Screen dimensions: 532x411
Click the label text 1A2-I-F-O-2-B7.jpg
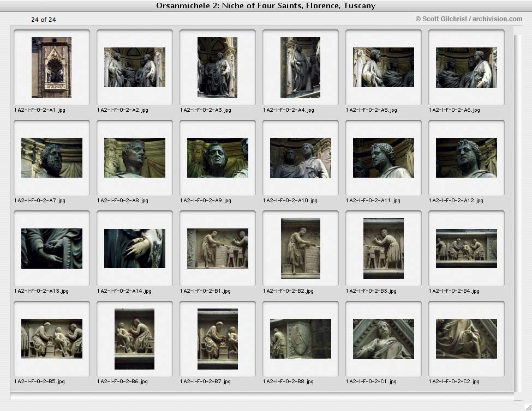[205, 381]
